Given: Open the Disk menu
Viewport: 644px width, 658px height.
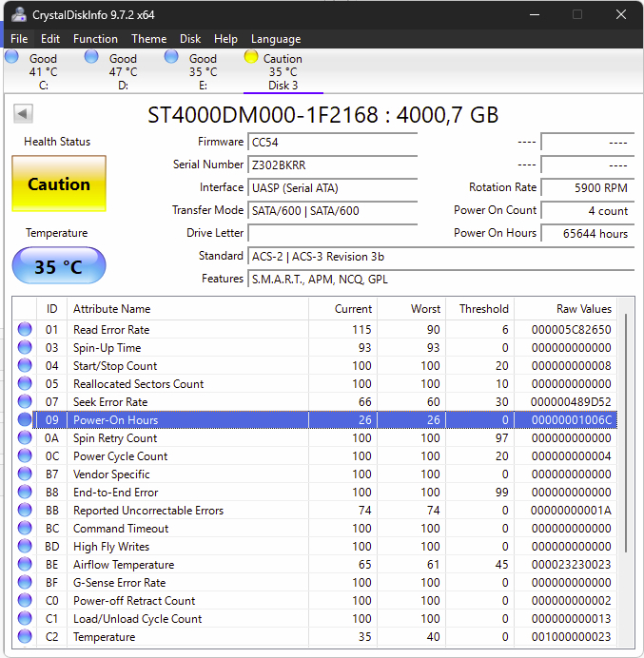Looking at the screenshot, I should tap(190, 39).
